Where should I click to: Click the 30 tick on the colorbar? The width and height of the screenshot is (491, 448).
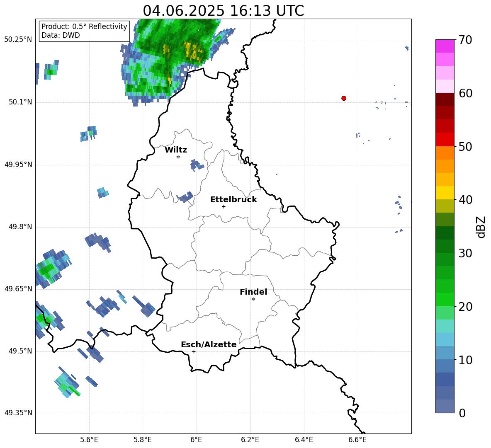click(465, 253)
